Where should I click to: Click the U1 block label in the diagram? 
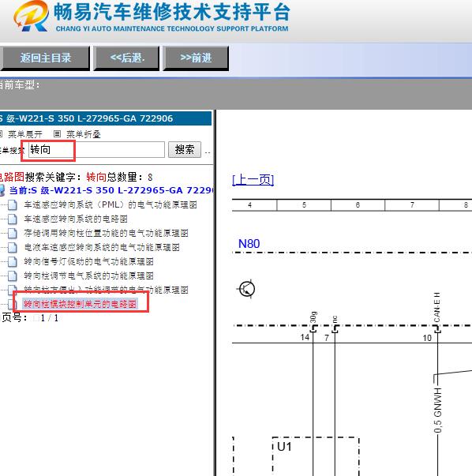284,447
